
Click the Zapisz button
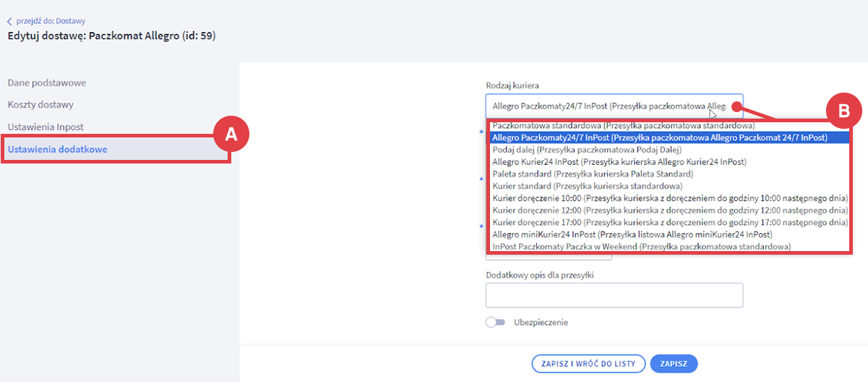point(674,363)
